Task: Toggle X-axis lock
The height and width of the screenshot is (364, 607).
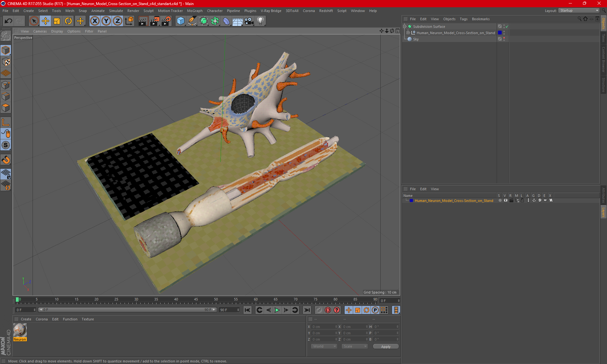Action: (x=95, y=21)
